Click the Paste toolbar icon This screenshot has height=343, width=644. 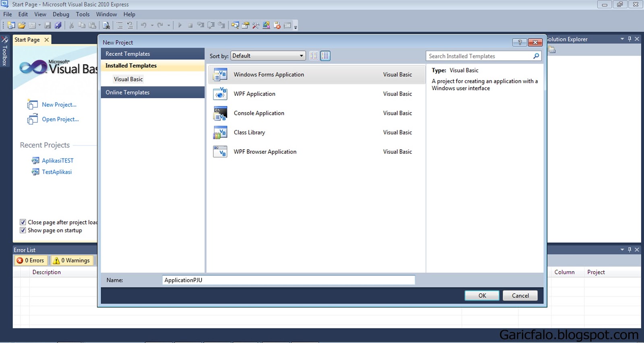(x=93, y=25)
